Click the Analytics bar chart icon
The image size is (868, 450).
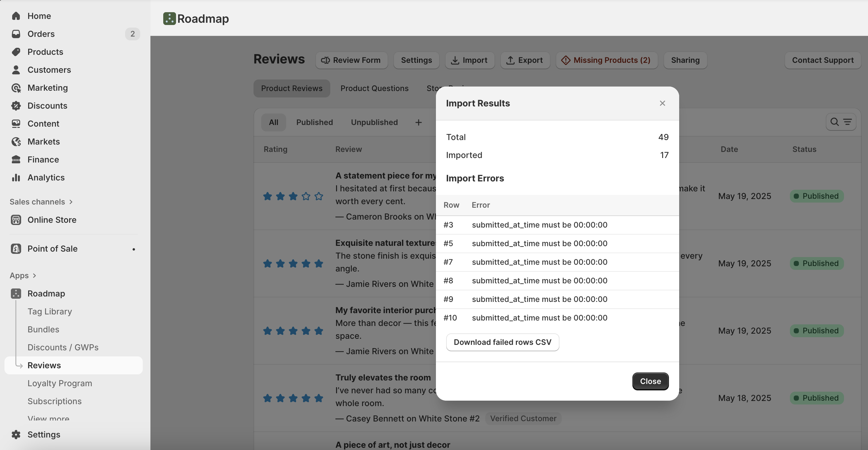16,178
